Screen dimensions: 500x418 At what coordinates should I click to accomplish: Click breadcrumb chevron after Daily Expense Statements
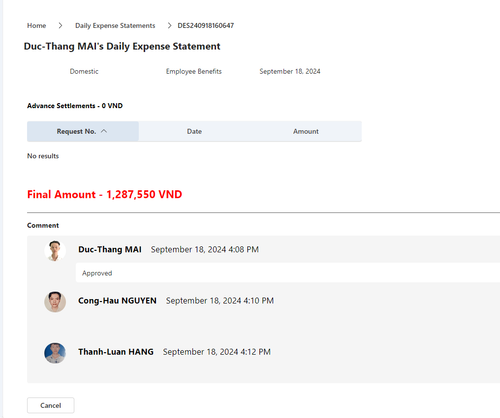169,26
